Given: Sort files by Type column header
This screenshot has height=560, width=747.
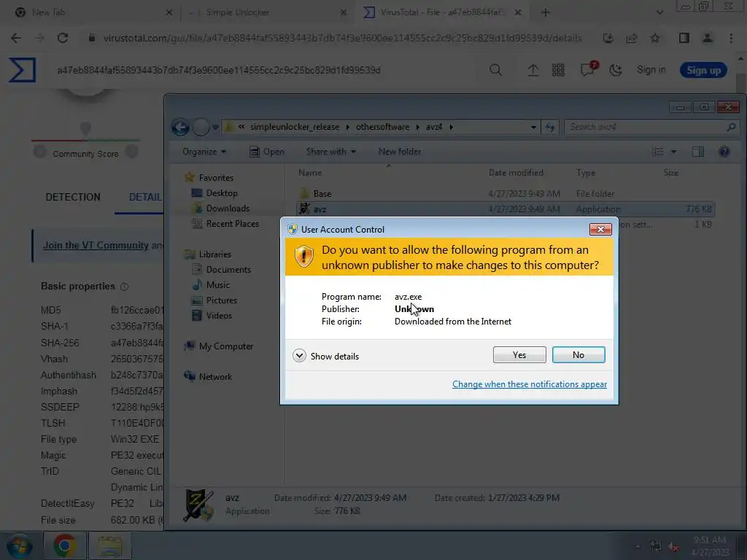Looking at the screenshot, I should [586, 172].
